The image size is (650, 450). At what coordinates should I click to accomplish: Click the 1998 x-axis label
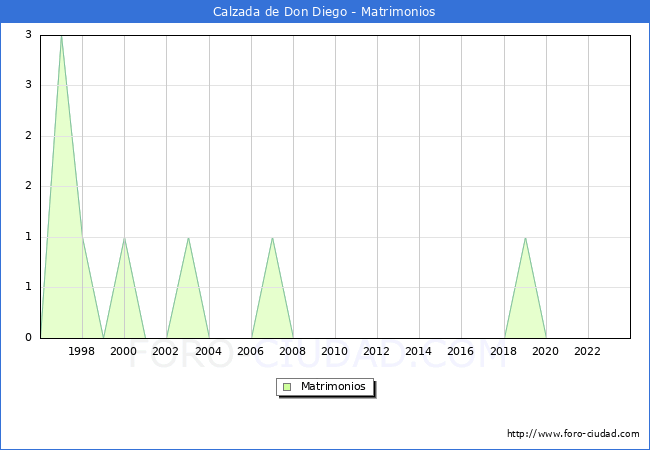[x=82, y=351]
